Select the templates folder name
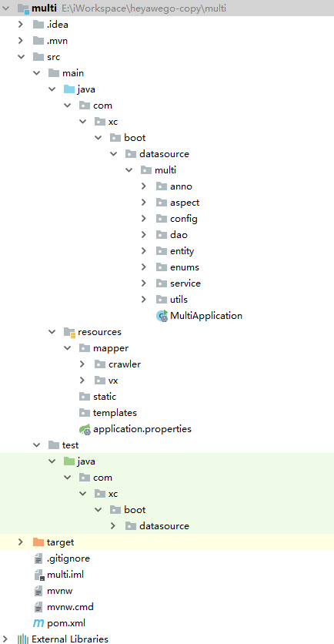Viewport: 334px width, 644px height. click(115, 413)
